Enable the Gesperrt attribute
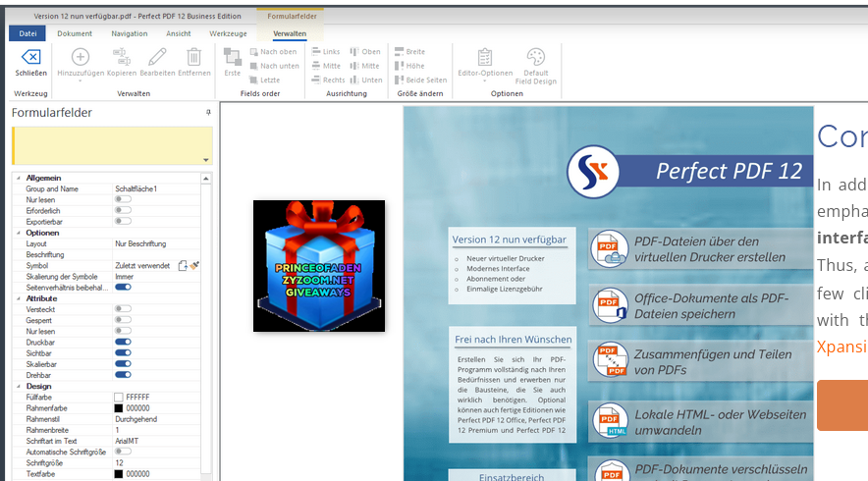This screenshot has width=868, height=481. pos(123,320)
